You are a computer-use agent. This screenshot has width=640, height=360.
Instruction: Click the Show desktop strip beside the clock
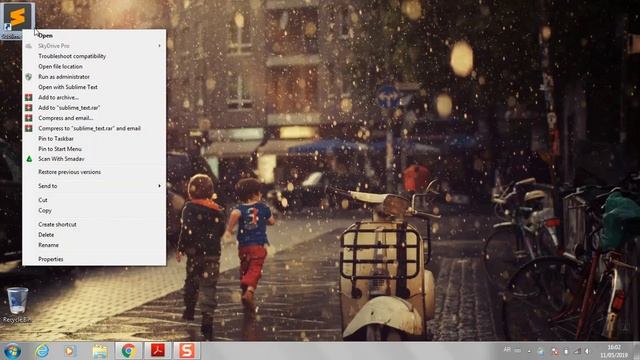click(x=636, y=351)
